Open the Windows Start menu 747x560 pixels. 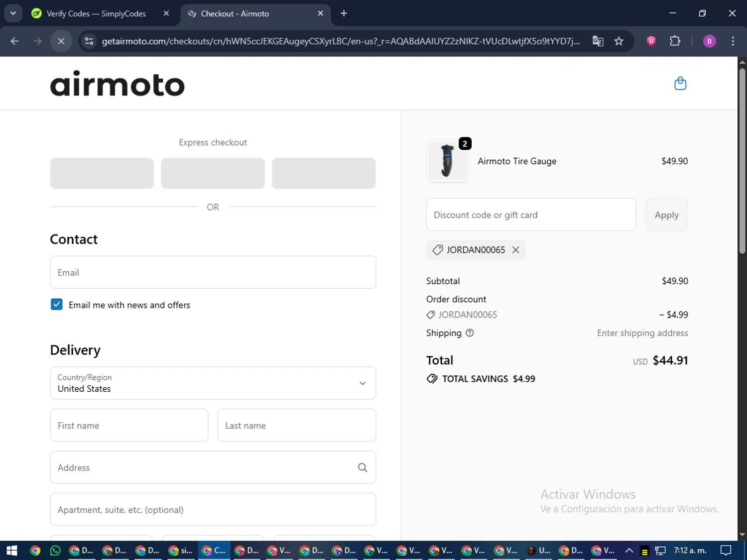coord(11,551)
